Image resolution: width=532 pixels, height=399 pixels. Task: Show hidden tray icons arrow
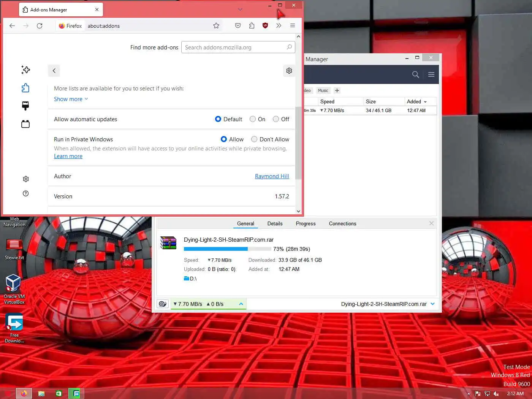tap(469, 394)
